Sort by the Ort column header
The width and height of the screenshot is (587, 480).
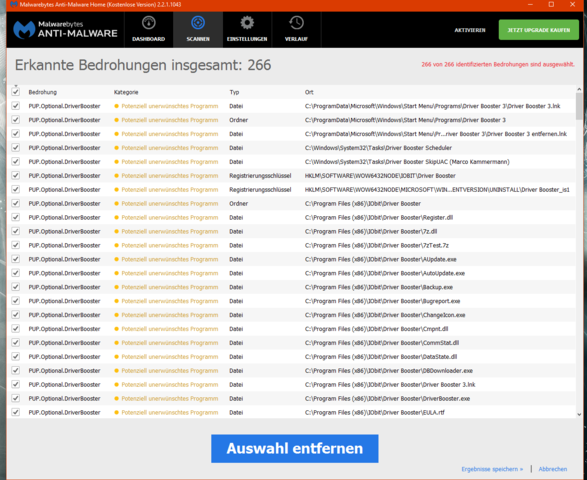[309, 92]
